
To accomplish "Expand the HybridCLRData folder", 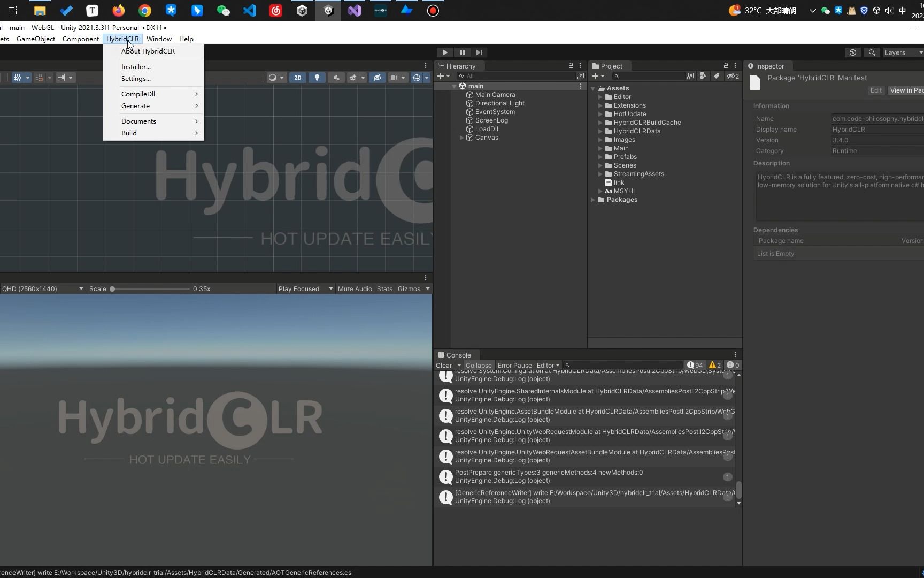I will 600,131.
